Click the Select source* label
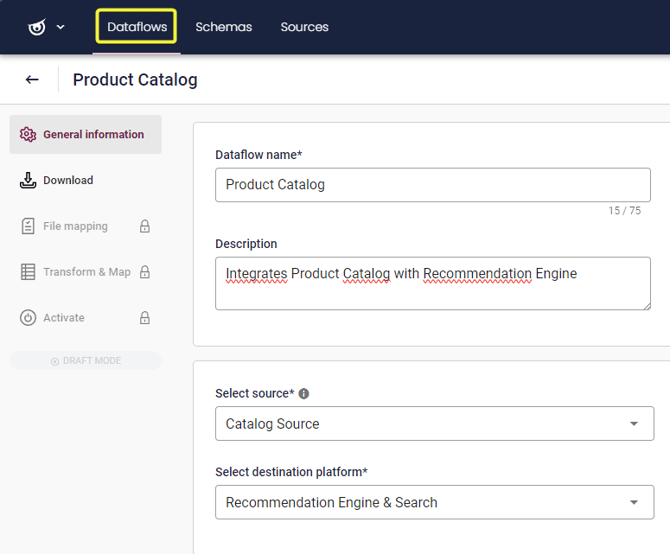 [255, 393]
